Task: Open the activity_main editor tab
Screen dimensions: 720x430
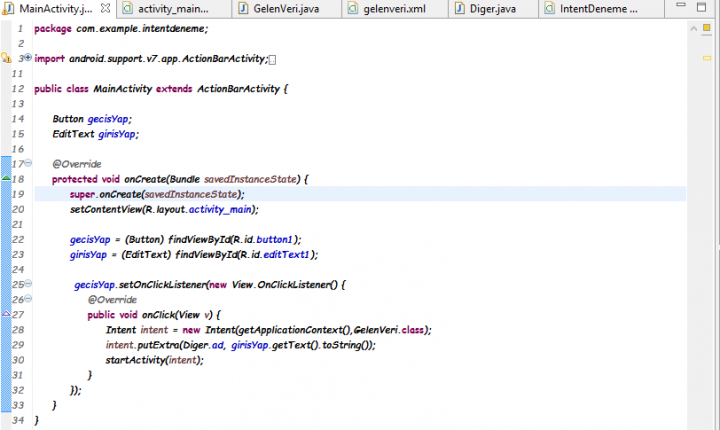Action: [172, 9]
